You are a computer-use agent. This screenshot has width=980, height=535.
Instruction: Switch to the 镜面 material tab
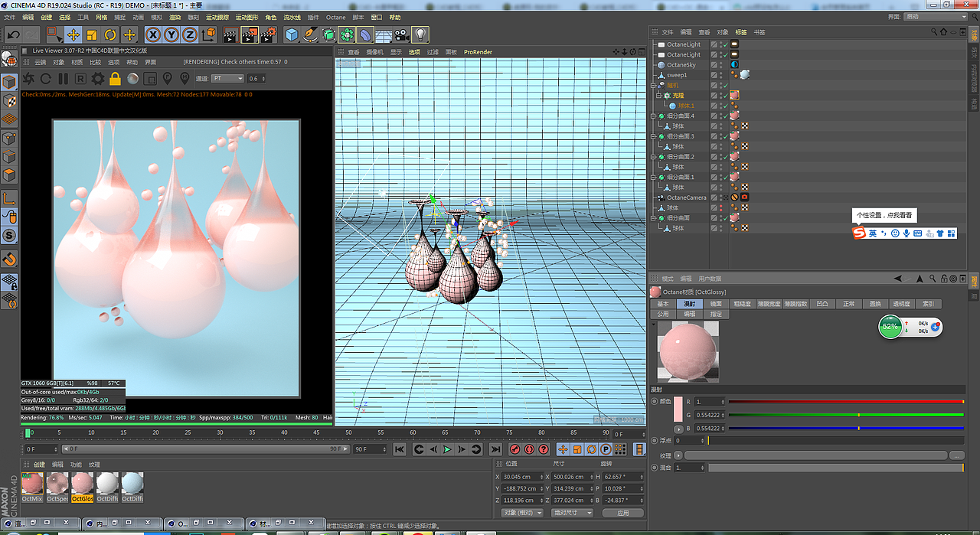(x=716, y=304)
